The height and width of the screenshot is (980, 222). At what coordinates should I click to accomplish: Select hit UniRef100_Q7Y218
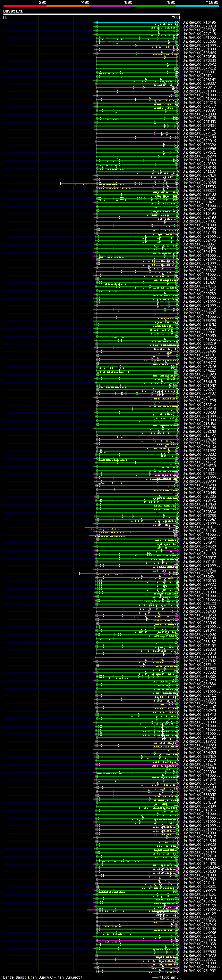tap(199, 34)
